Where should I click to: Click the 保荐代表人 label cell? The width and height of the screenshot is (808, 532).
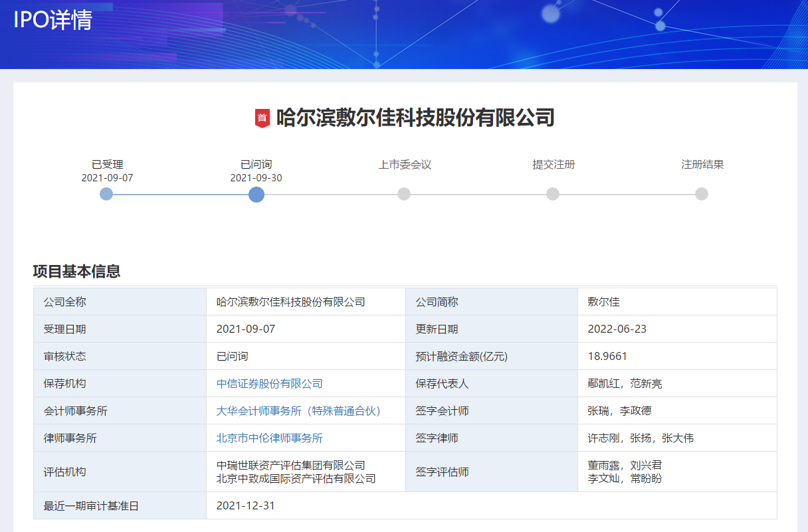coord(492,384)
